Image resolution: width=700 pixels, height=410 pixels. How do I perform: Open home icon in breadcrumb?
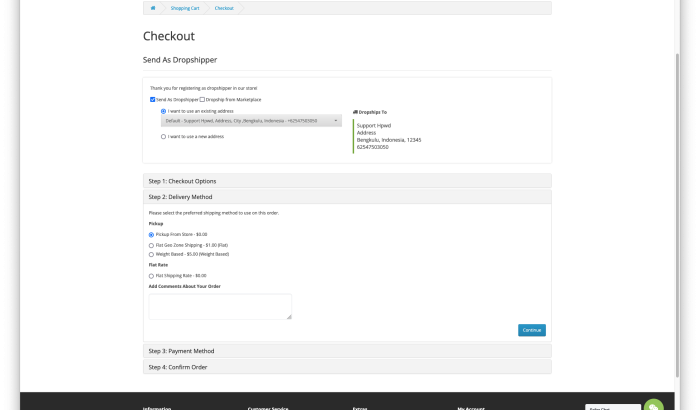click(x=153, y=8)
